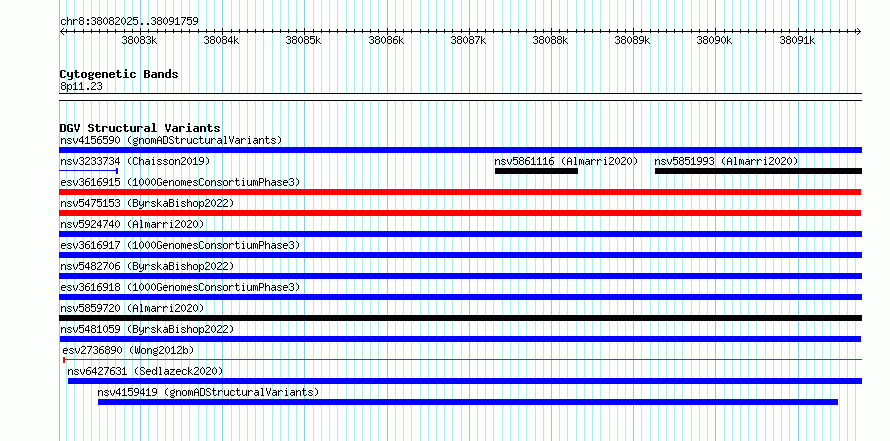Click the thin blue nsv3233734 feature line
890x441 pixels.
(x=89, y=171)
